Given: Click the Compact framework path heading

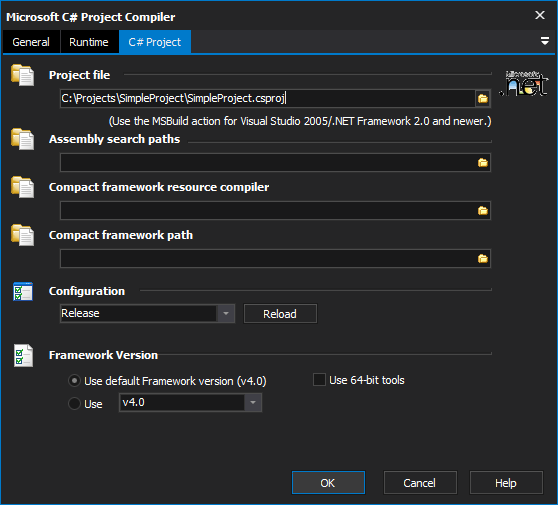Looking at the screenshot, I should 121,235.
